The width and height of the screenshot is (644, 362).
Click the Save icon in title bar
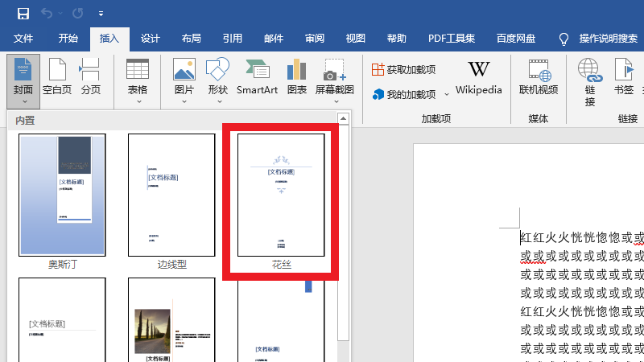(x=23, y=14)
